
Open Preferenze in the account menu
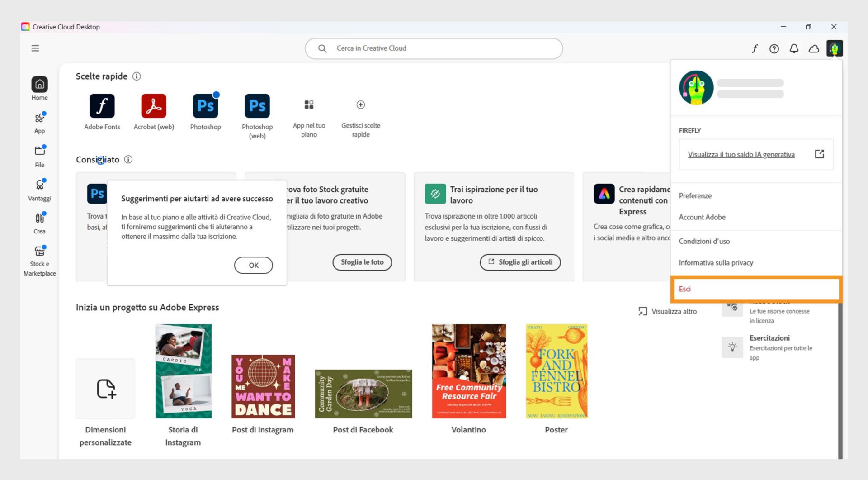click(x=695, y=195)
